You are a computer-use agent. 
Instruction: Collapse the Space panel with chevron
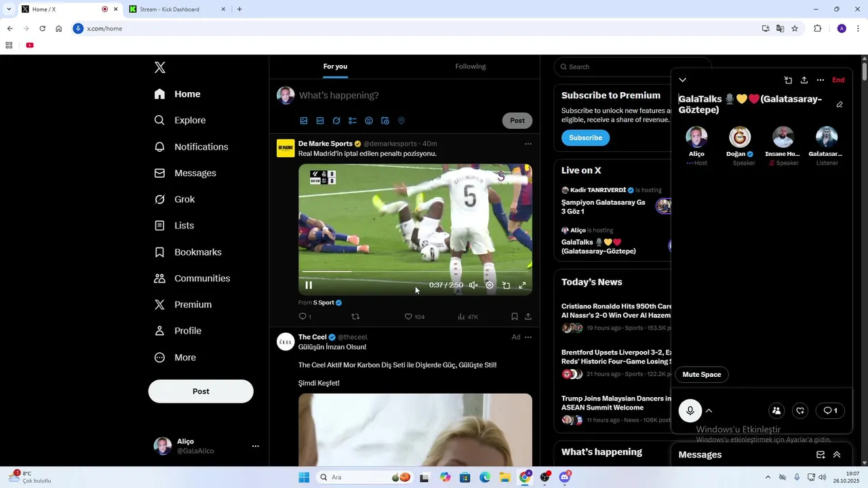click(x=682, y=80)
